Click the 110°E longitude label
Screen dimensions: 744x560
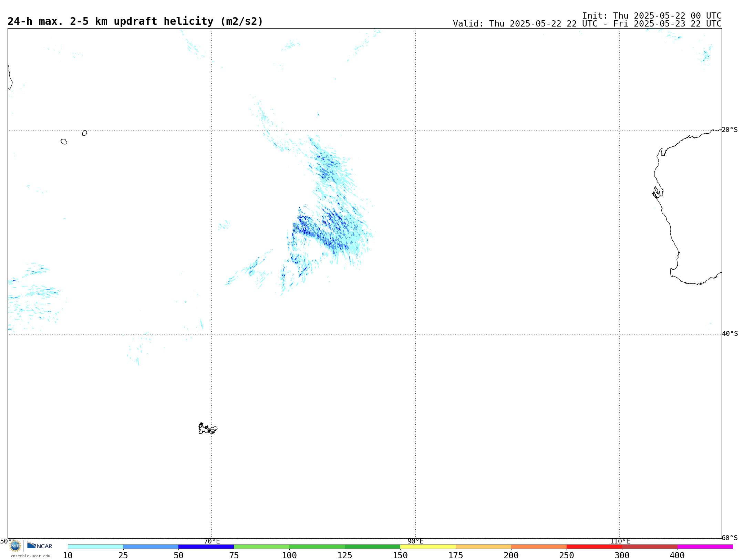coord(620,541)
